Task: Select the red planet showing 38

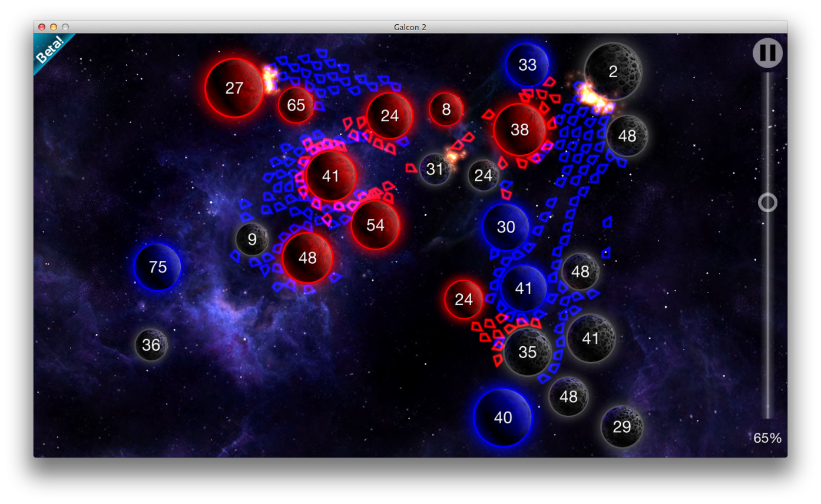Action: (519, 130)
